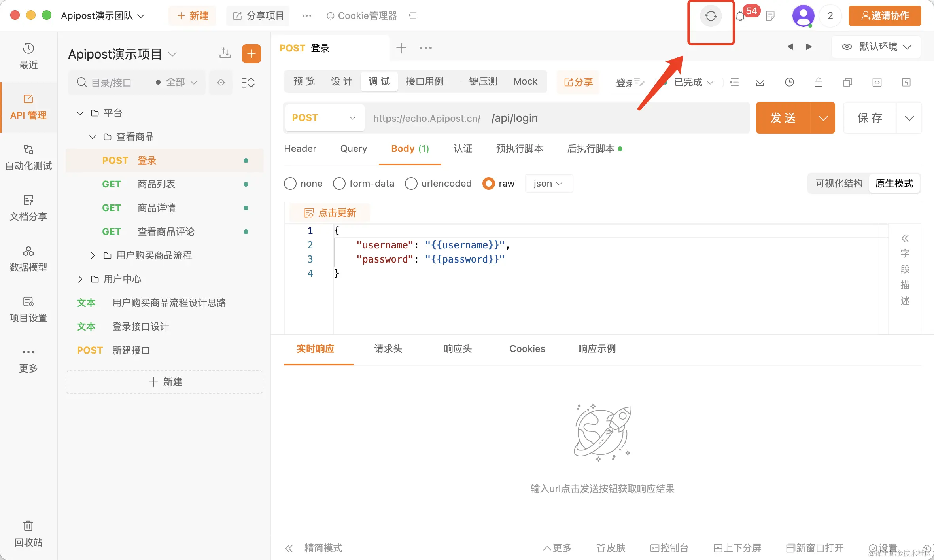Select the urlencoded body type
This screenshot has height=560, width=934.
[x=411, y=184]
